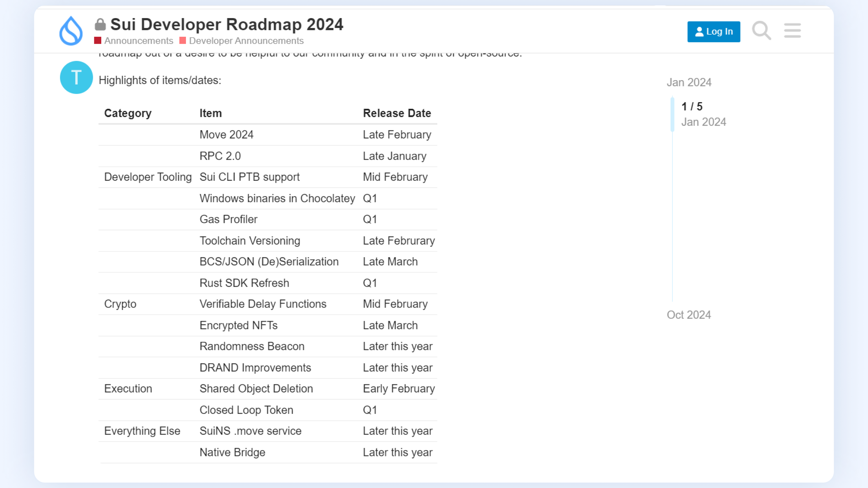Jump to Oct 2024 timeline end
Screen dimensions: 868x488
click(x=689, y=314)
